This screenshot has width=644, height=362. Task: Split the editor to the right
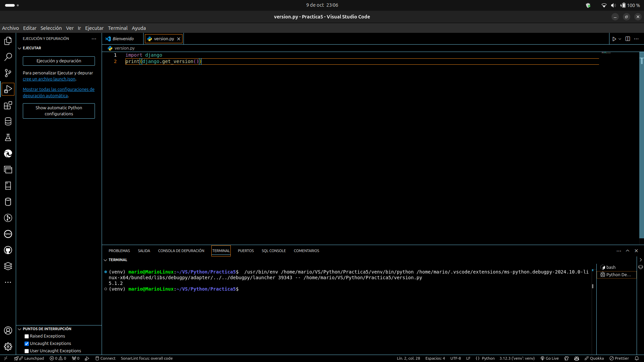[x=628, y=39]
